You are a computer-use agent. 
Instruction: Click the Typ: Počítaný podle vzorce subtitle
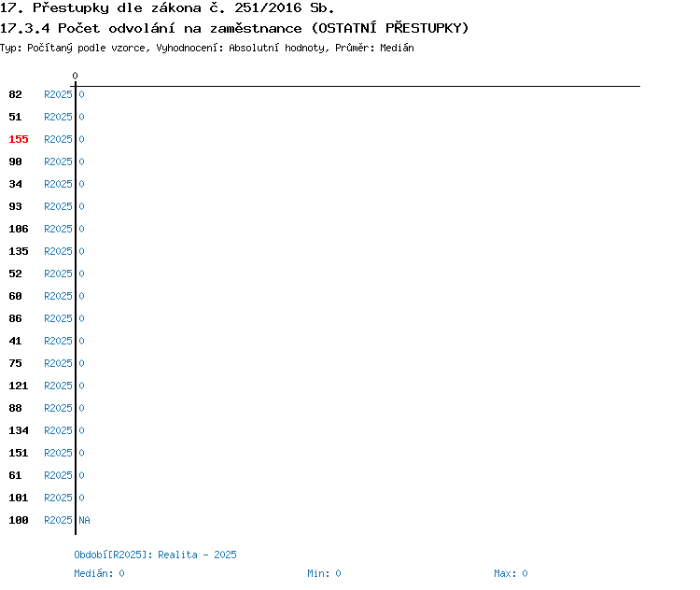(206, 48)
